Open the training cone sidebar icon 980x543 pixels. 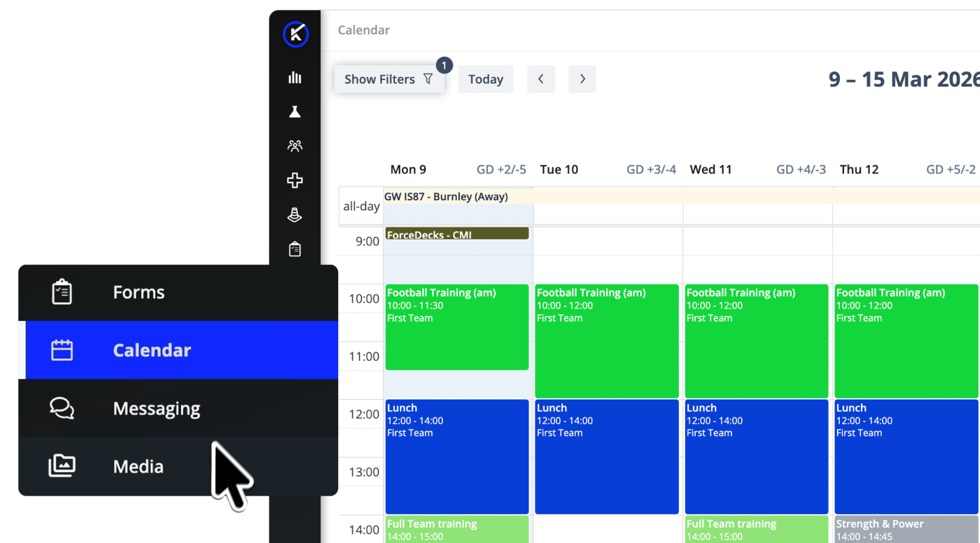pos(295,215)
